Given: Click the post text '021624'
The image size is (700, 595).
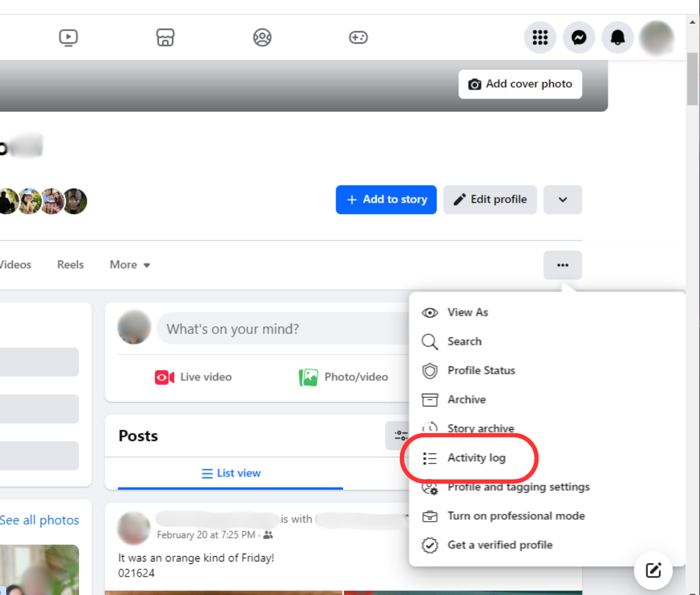Looking at the screenshot, I should 137,574.
